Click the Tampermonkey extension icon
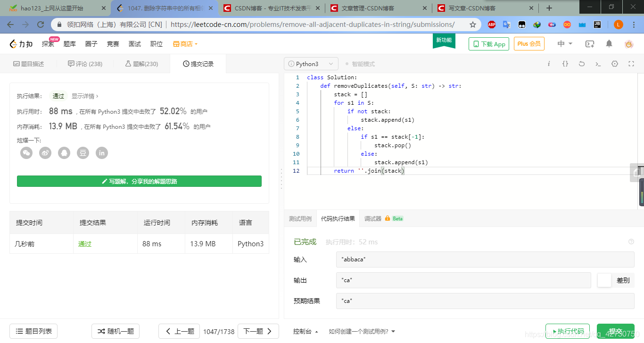 (522, 25)
